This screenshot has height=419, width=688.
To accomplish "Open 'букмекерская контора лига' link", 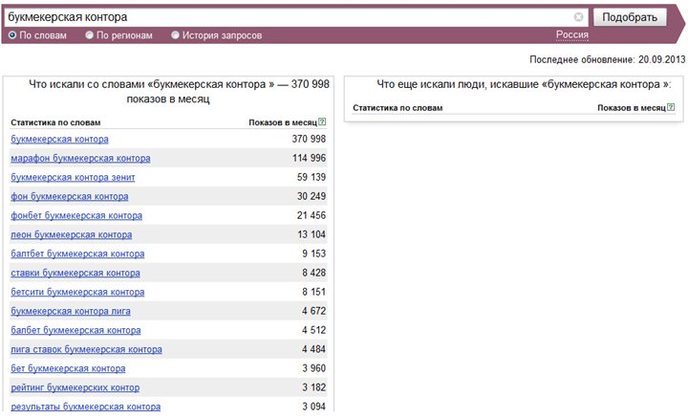I will point(70,311).
